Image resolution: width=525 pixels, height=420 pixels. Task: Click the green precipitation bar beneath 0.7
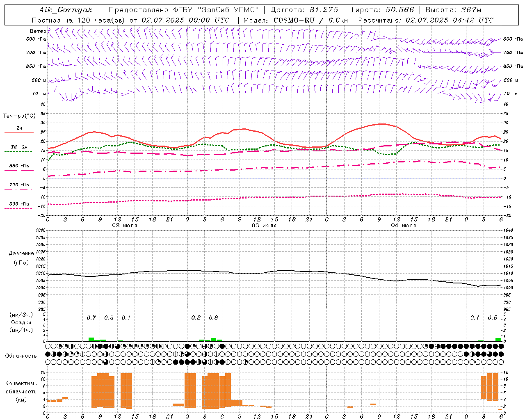[91, 339]
